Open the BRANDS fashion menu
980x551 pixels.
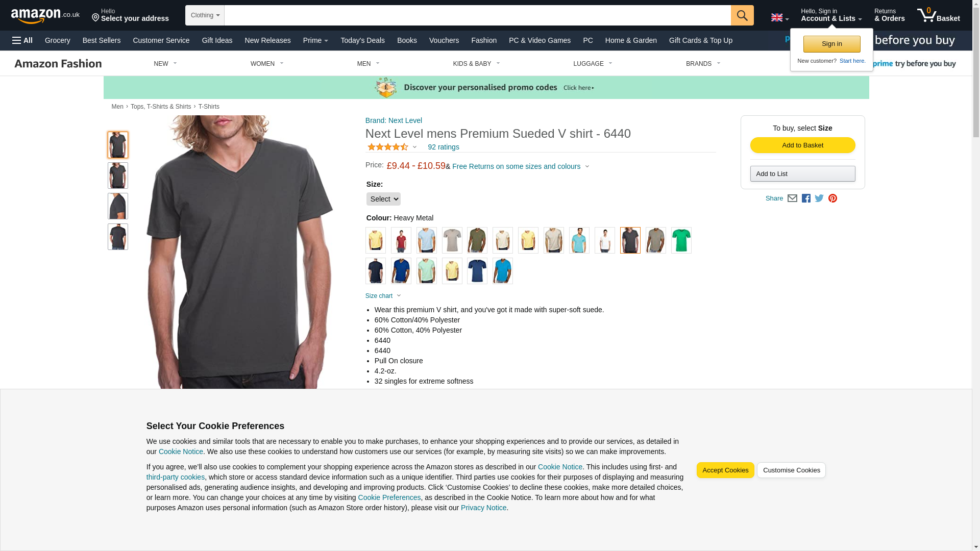703,64
